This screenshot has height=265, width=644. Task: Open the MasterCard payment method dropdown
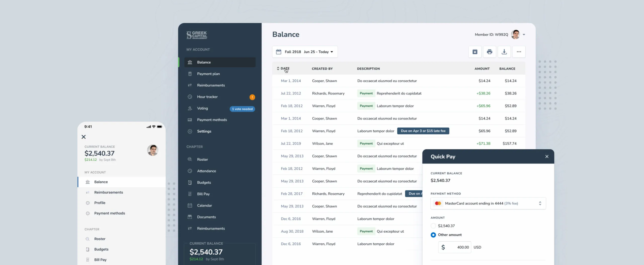coord(488,203)
